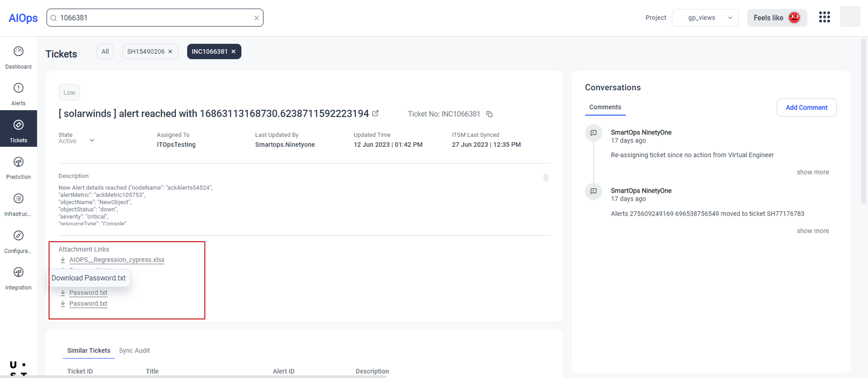Screen dimensions: 868x378
Task: Copy ticket number INC1066381 icon
Action: [x=489, y=114]
